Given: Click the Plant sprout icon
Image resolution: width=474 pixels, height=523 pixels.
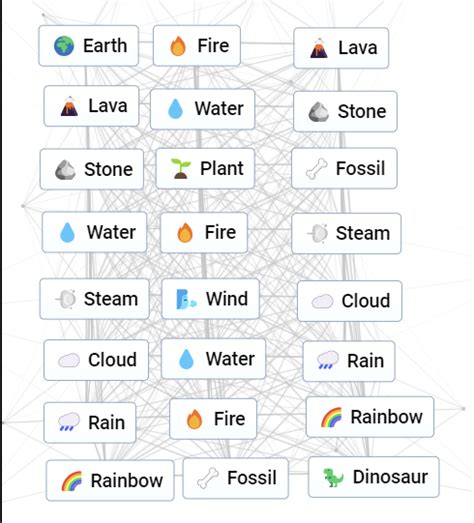Looking at the screenshot, I should [x=180, y=168].
